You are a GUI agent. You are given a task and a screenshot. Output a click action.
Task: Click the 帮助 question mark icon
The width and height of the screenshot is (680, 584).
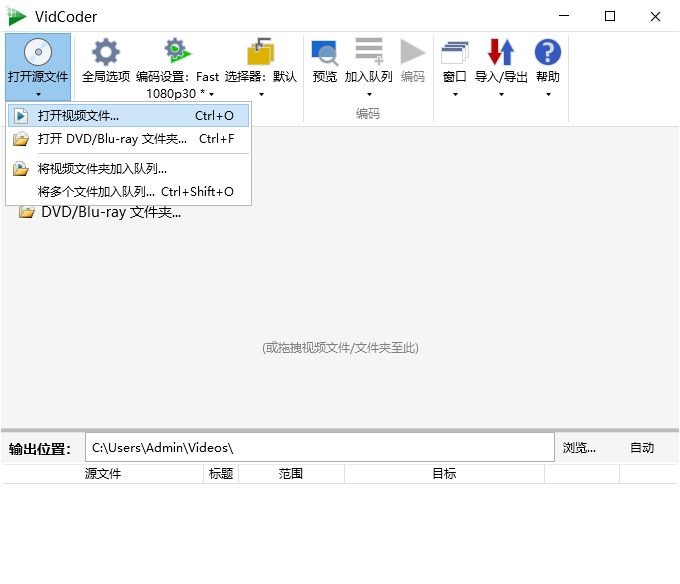point(548,52)
